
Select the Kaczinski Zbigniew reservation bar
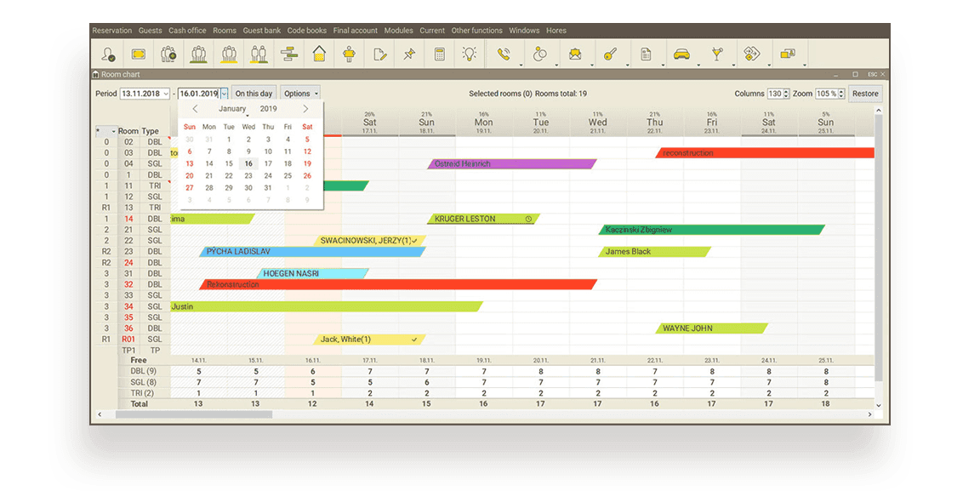click(x=712, y=230)
